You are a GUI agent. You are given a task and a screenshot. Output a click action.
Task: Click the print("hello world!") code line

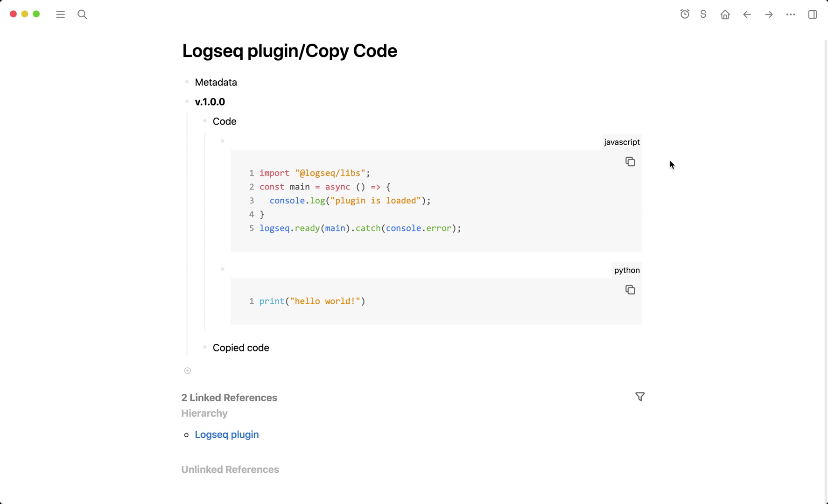pos(312,301)
